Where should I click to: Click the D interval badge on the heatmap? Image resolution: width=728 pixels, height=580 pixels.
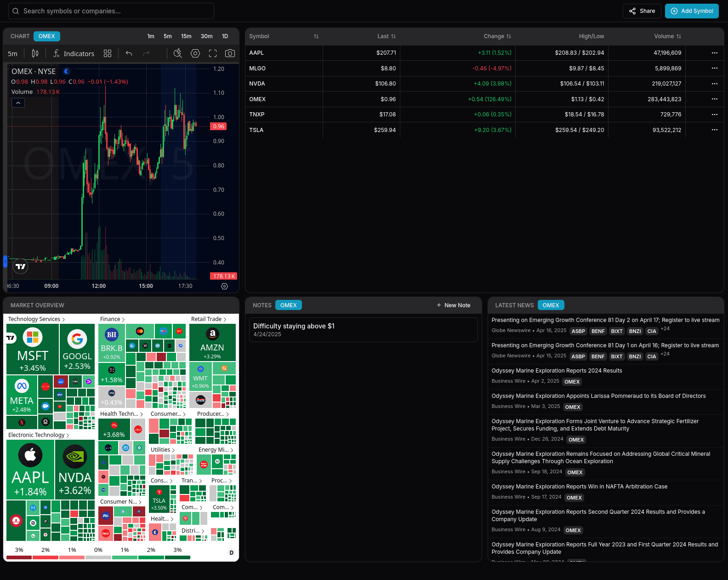231,553
